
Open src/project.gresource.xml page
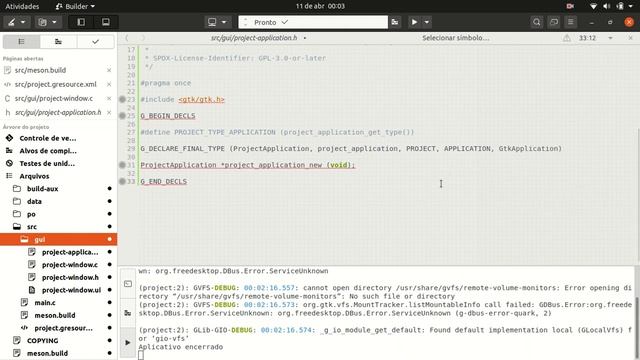pyautogui.click(x=56, y=84)
